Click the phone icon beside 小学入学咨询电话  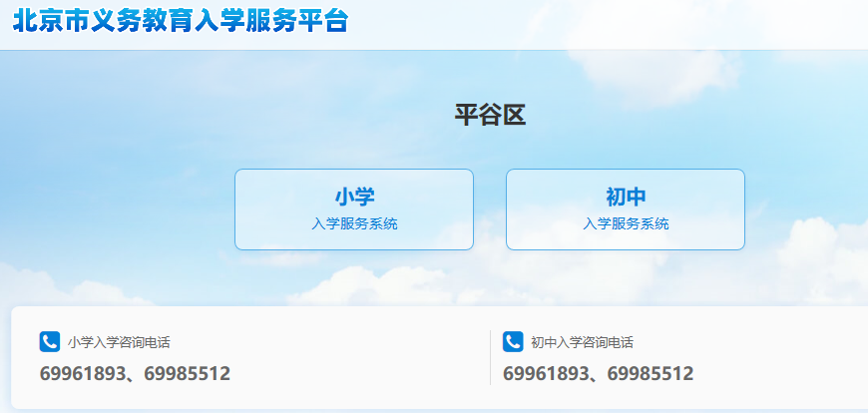point(49,341)
